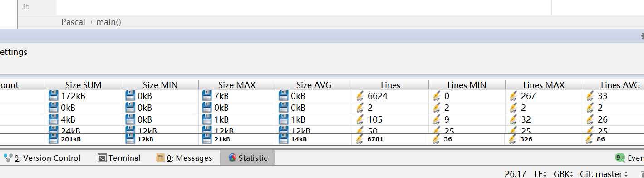
Task: Open the Terminal tool window
Action: coord(119,158)
